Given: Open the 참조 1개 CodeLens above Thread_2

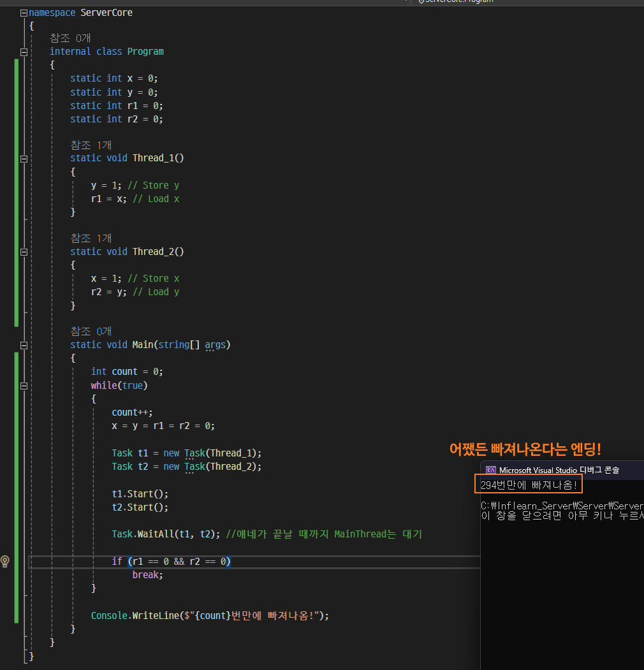Looking at the screenshot, I should [x=91, y=238].
